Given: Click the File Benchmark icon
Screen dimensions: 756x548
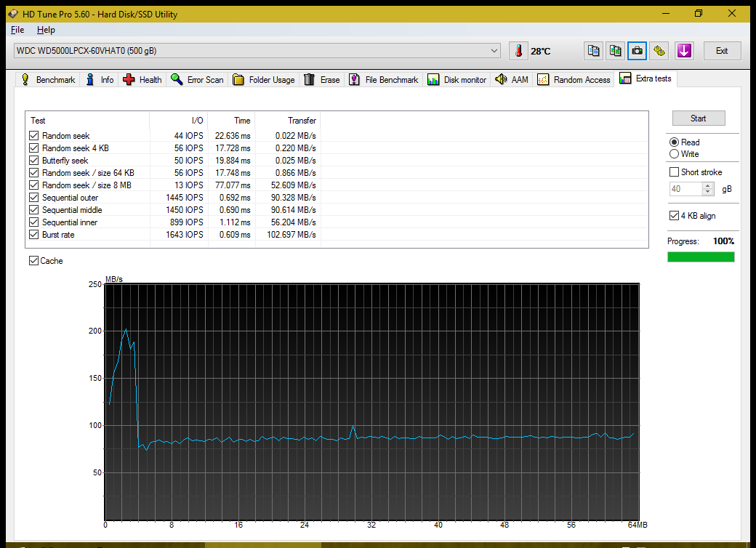Looking at the screenshot, I should (355, 79).
